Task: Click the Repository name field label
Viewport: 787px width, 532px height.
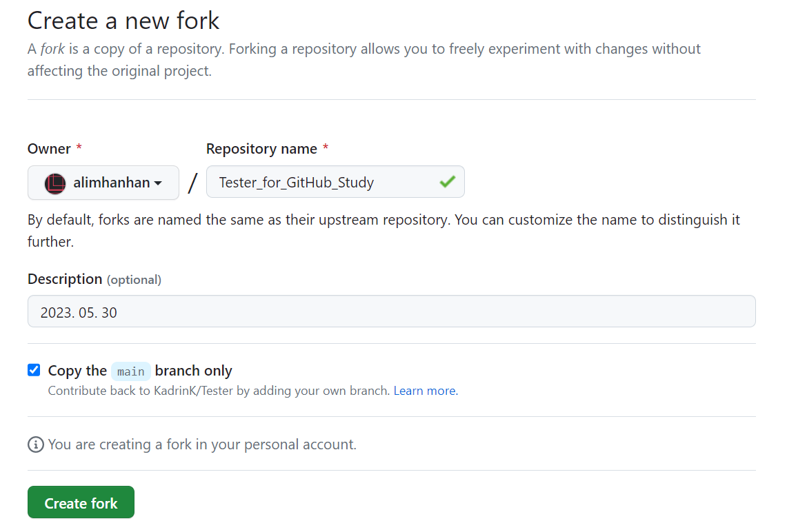Action: point(261,149)
